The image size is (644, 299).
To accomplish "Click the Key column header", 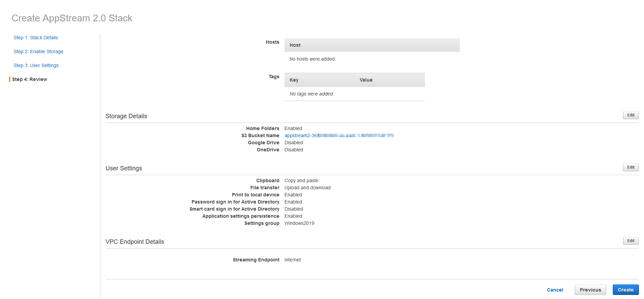I will click(x=294, y=80).
